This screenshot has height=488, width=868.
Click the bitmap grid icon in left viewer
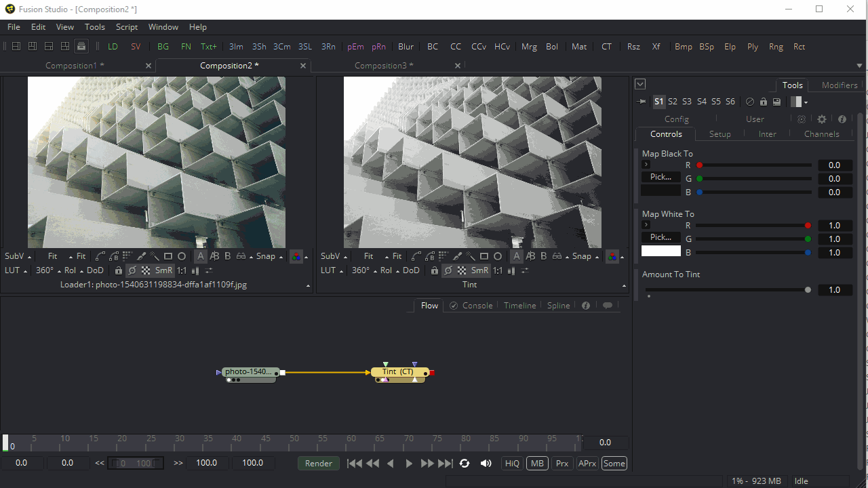click(x=127, y=256)
